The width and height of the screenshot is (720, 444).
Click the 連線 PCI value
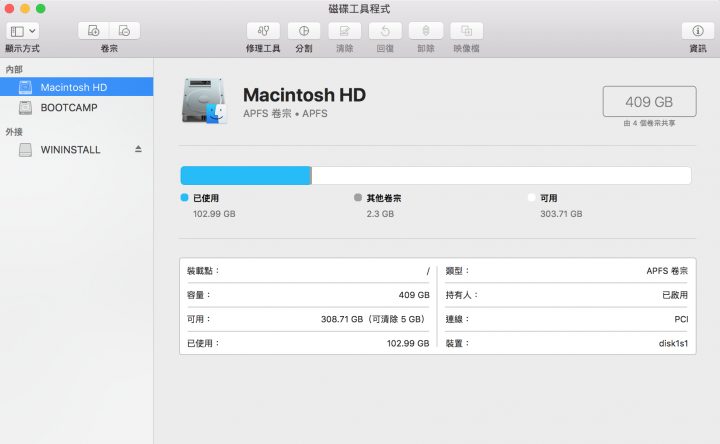tap(681, 319)
